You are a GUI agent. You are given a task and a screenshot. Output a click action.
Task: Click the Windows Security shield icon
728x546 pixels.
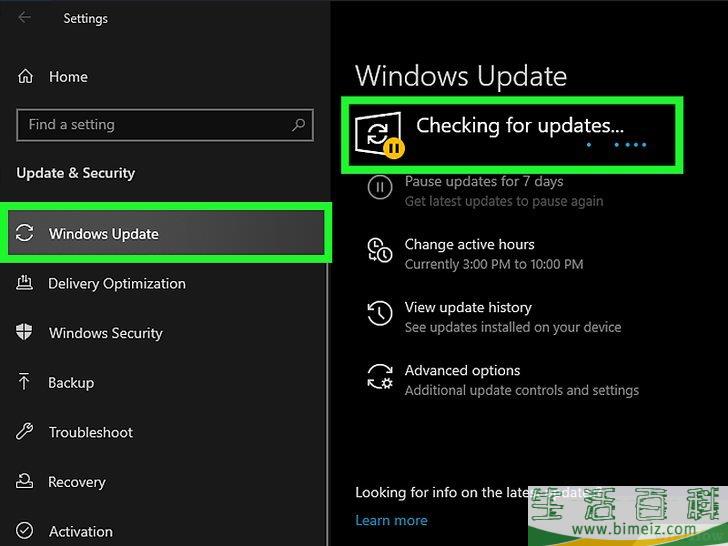point(26,333)
